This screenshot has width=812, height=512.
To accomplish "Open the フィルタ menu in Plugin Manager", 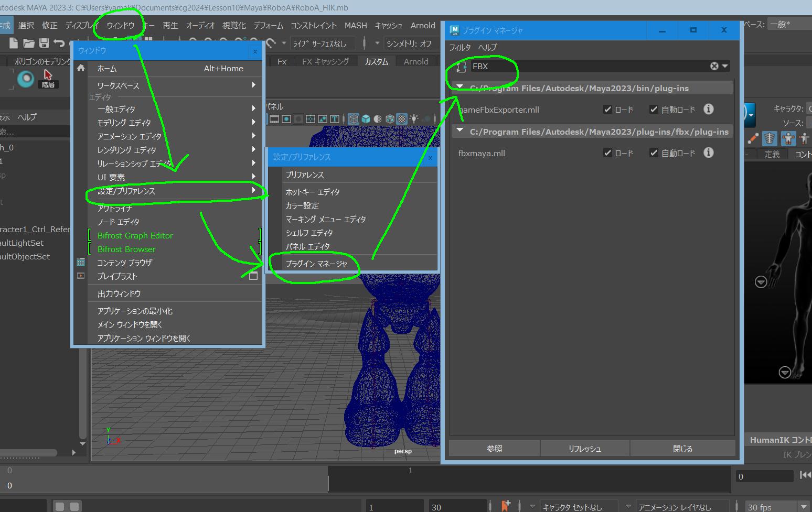I will point(460,47).
